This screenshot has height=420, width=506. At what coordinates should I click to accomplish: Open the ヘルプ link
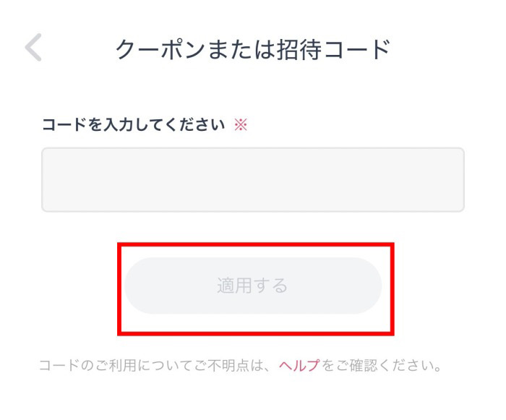pyautogui.click(x=299, y=365)
